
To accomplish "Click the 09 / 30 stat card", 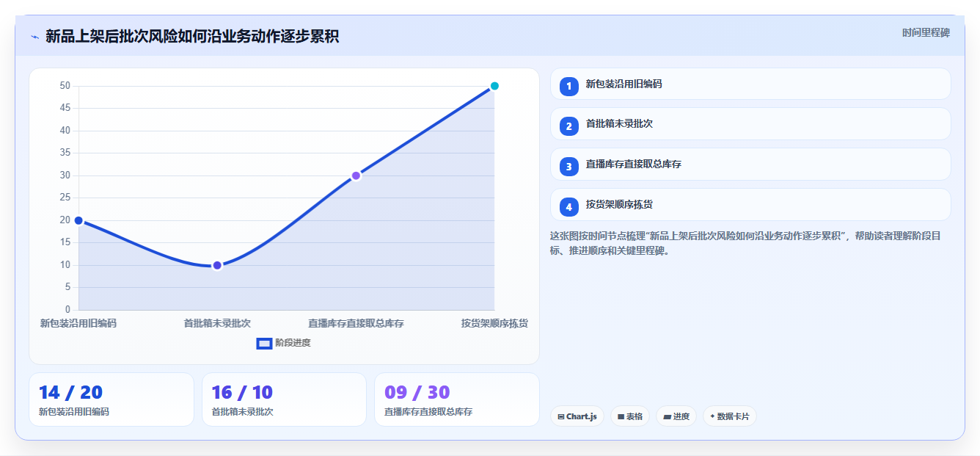I will [x=457, y=399].
